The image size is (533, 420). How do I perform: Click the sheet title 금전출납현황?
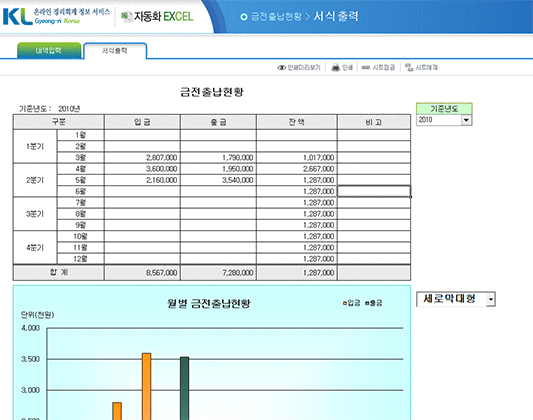(x=212, y=92)
